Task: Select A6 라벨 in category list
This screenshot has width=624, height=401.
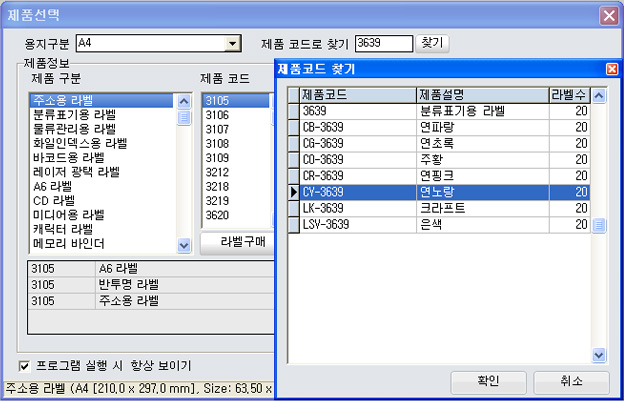Action: tap(102, 186)
